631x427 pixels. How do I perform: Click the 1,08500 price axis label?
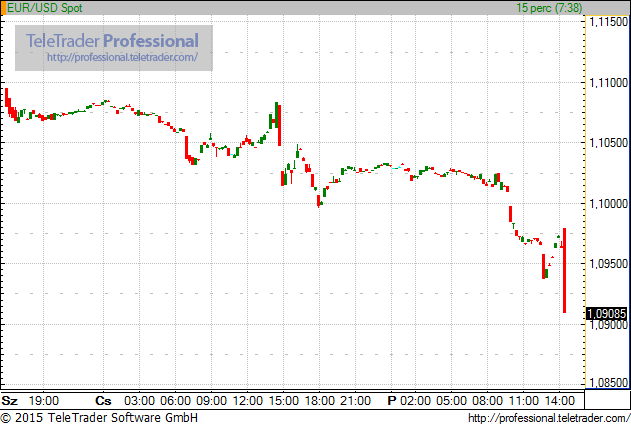coord(608,382)
